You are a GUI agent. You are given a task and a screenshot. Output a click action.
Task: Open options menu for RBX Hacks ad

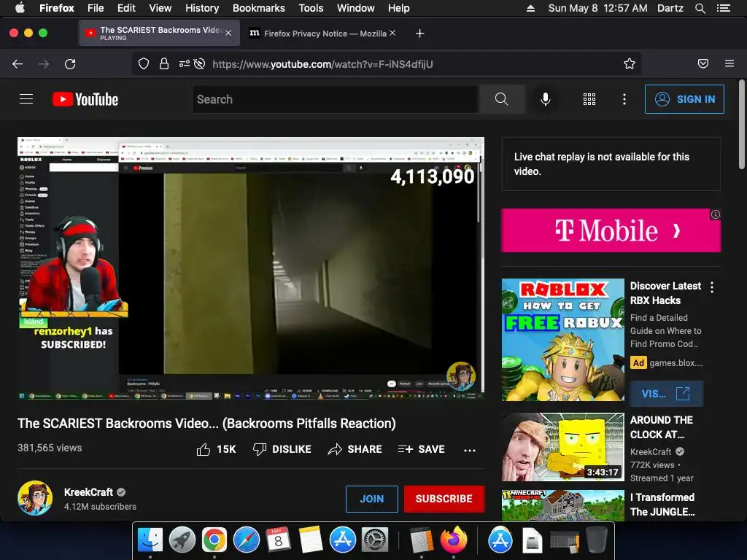712,287
